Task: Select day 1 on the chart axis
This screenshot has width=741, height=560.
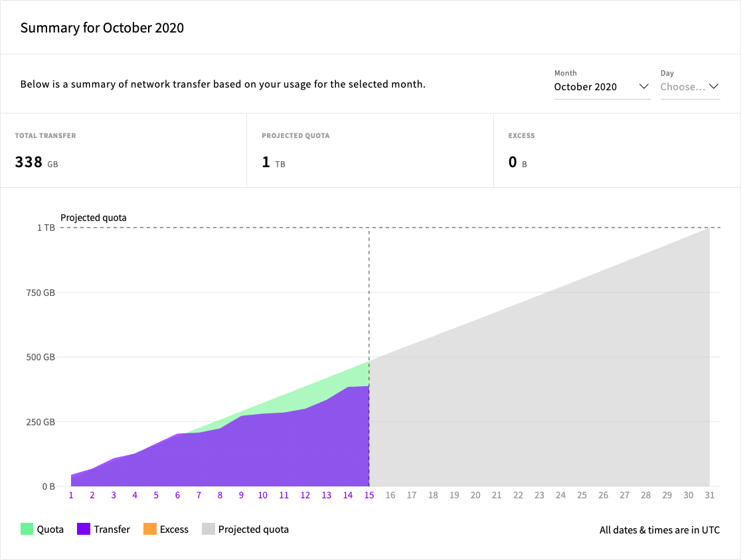Action: tap(71, 495)
